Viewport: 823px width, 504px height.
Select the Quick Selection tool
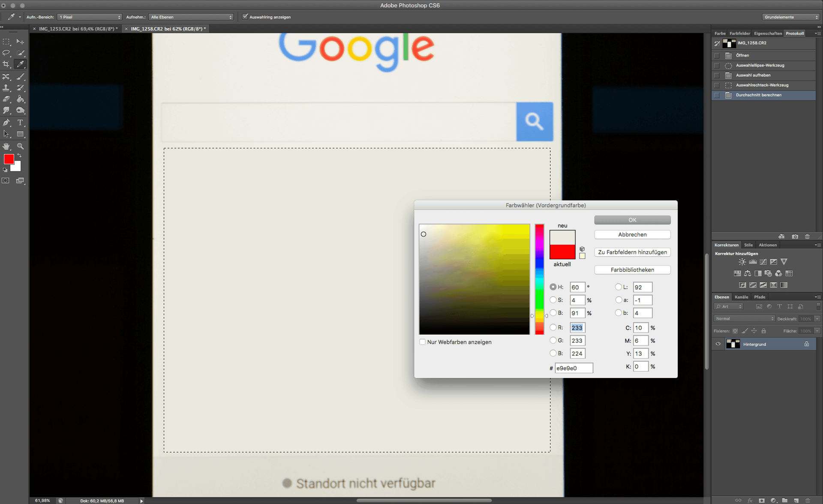(20, 53)
